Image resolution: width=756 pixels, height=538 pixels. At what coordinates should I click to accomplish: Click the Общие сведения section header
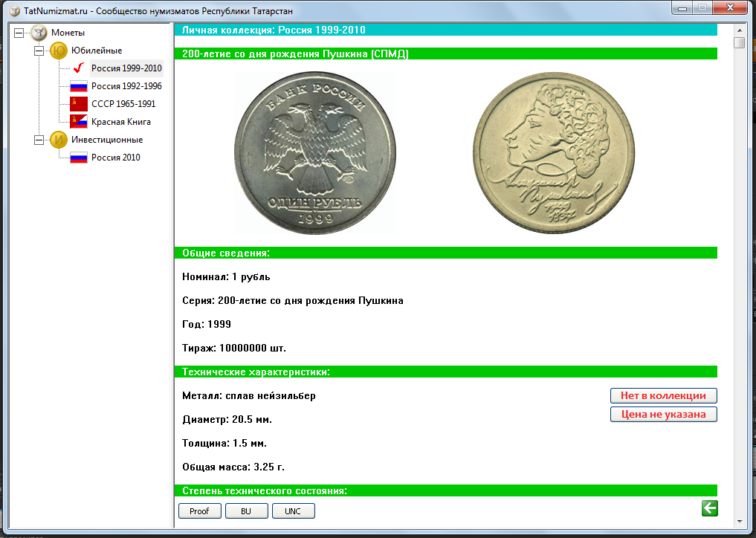[446, 253]
